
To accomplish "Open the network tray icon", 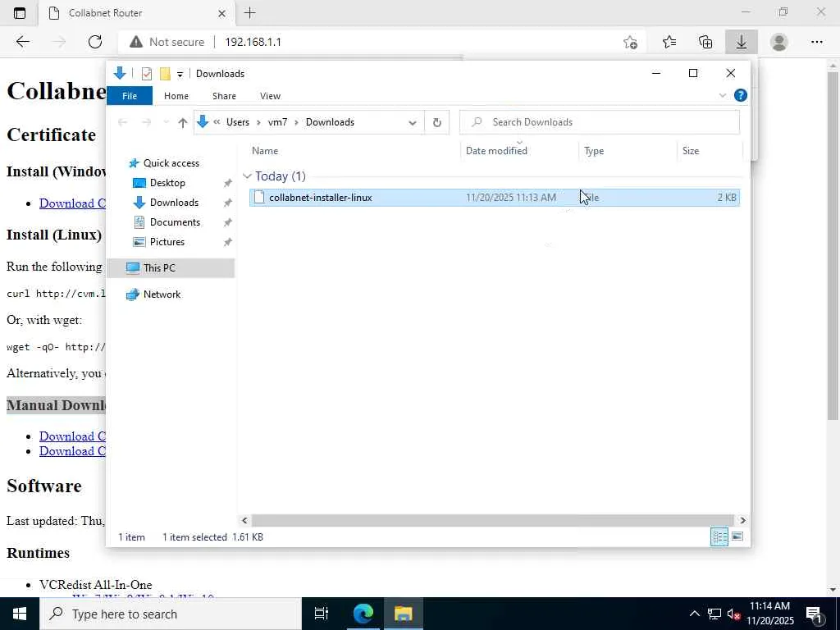I will [x=714, y=614].
